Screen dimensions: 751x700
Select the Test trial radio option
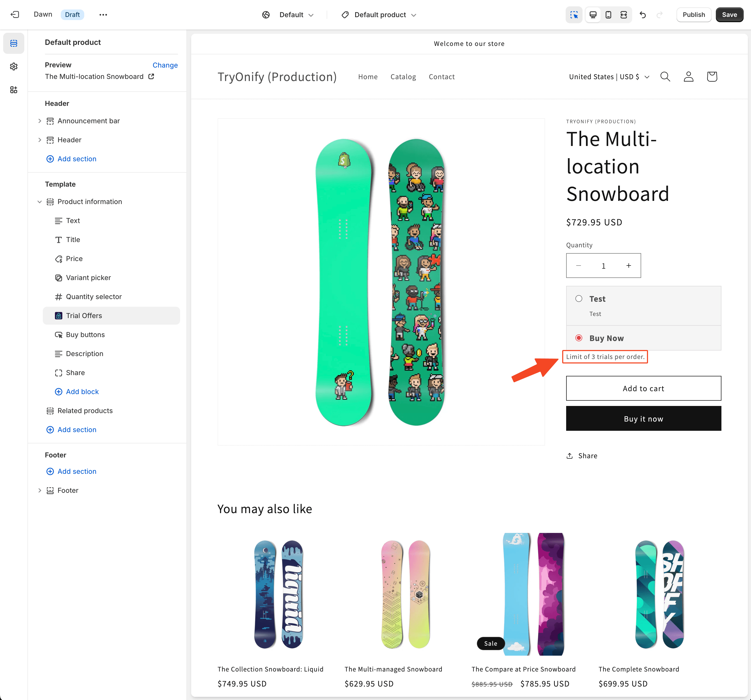[578, 299]
